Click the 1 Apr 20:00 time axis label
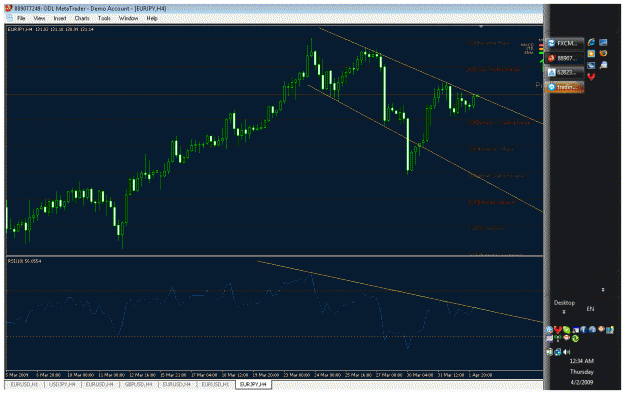 (x=480, y=375)
